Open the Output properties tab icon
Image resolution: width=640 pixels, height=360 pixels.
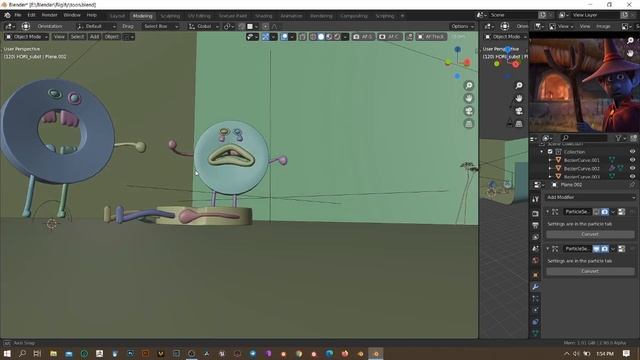coord(536,225)
